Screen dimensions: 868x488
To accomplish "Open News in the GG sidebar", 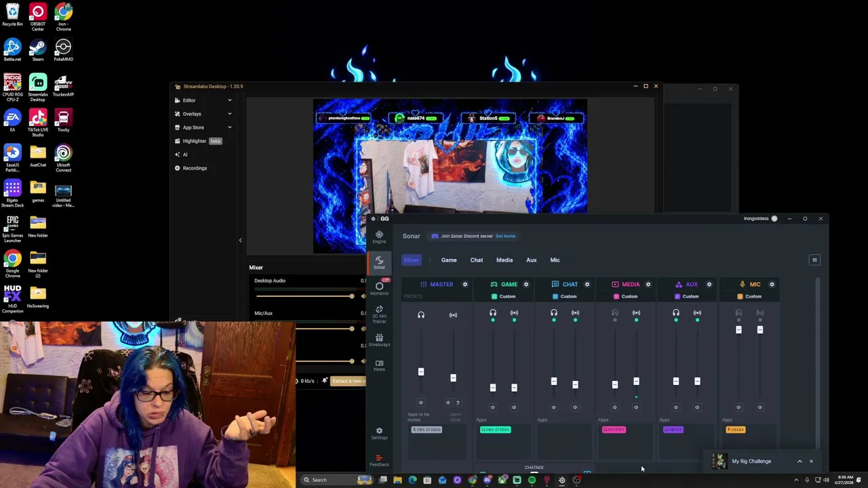I will [379, 366].
